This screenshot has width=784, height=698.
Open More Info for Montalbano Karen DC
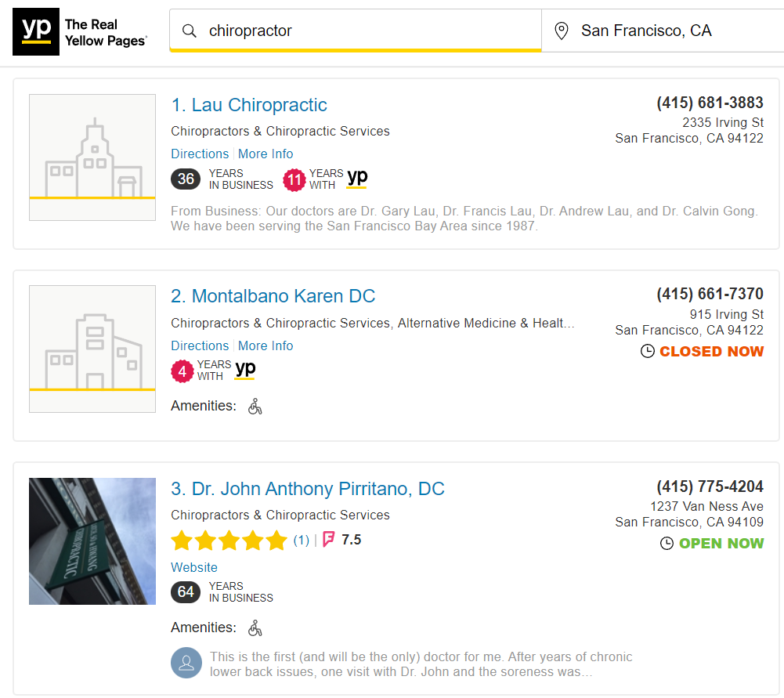pyautogui.click(x=266, y=346)
